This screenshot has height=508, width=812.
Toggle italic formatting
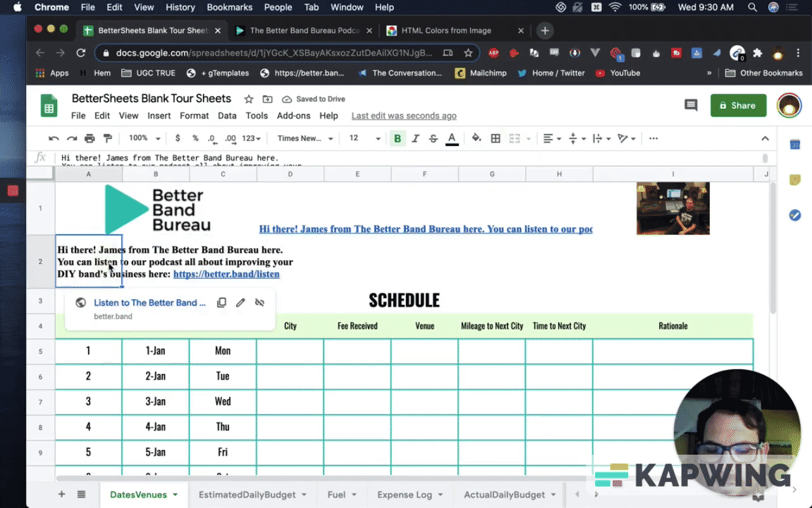tap(416, 138)
